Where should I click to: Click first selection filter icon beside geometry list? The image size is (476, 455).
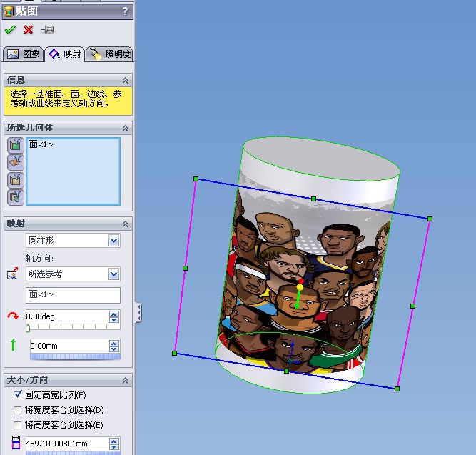coord(16,145)
